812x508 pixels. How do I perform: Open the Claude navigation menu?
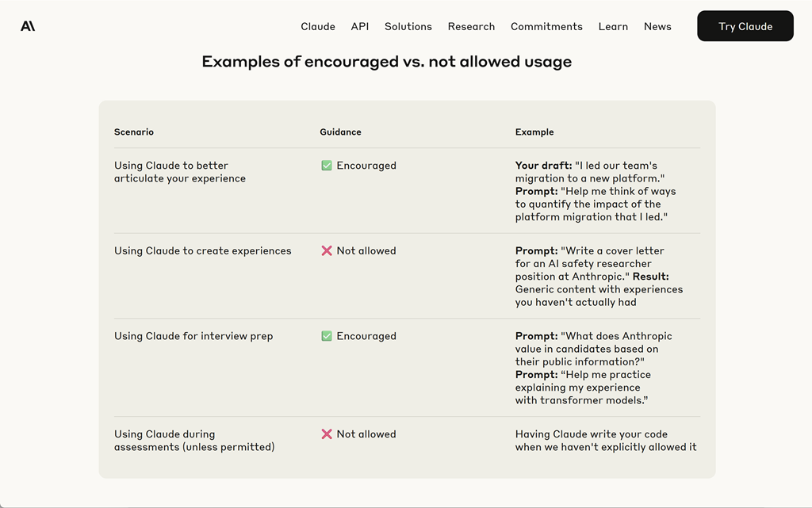click(317, 26)
